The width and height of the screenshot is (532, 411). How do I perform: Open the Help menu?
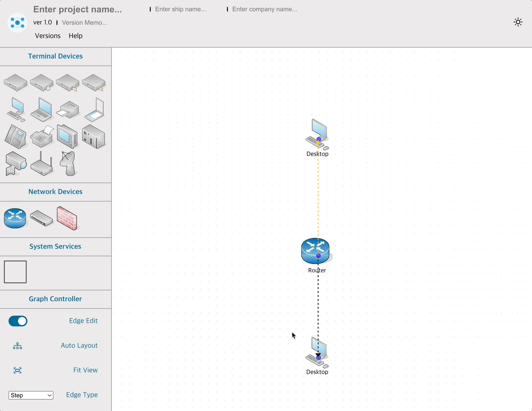click(x=75, y=36)
